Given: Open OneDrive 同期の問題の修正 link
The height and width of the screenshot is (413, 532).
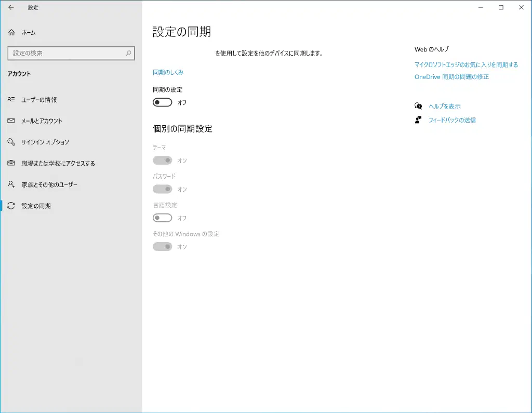Looking at the screenshot, I should pyautogui.click(x=451, y=77).
